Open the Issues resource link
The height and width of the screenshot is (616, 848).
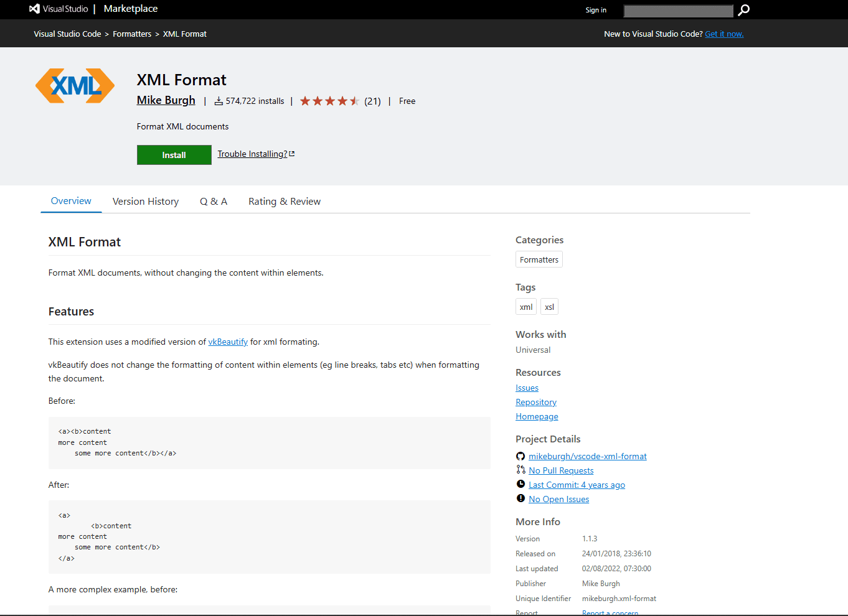pos(527,388)
